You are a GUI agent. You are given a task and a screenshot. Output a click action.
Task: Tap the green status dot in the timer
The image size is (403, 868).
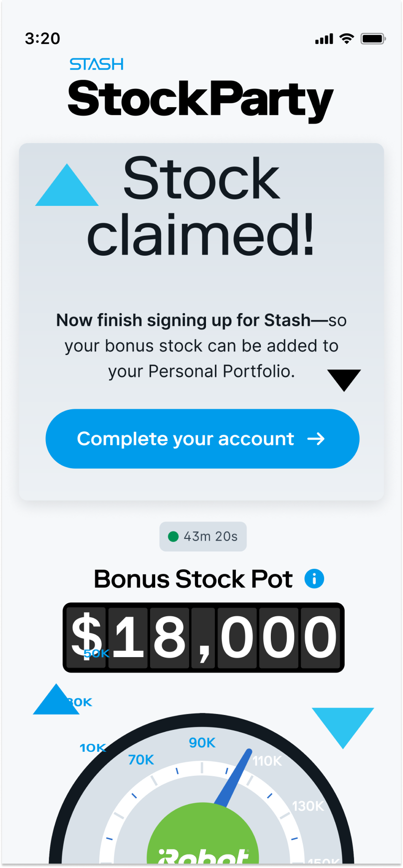(x=174, y=536)
